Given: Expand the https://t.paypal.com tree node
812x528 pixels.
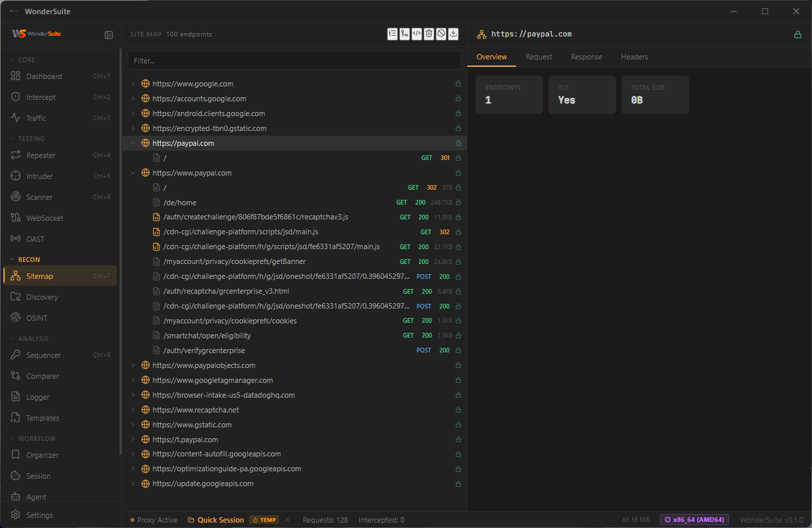Looking at the screenshot, I should pyautogui.click(x=133, y=440).
